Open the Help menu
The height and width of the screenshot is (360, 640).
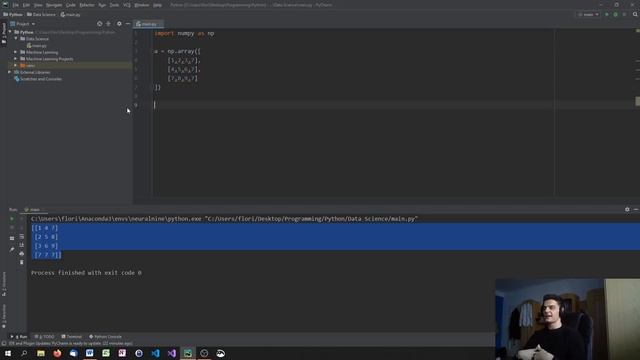point(157,5)
